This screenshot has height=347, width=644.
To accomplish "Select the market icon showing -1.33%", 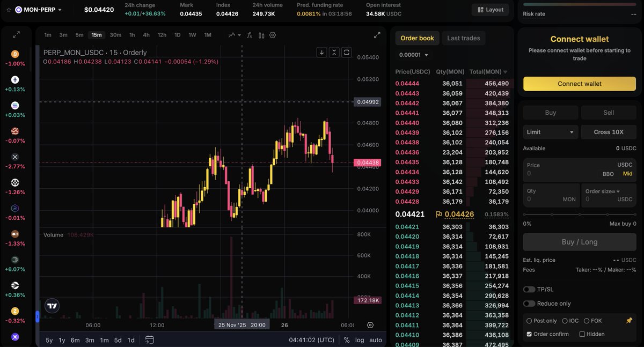I will [x=15, y=234].
